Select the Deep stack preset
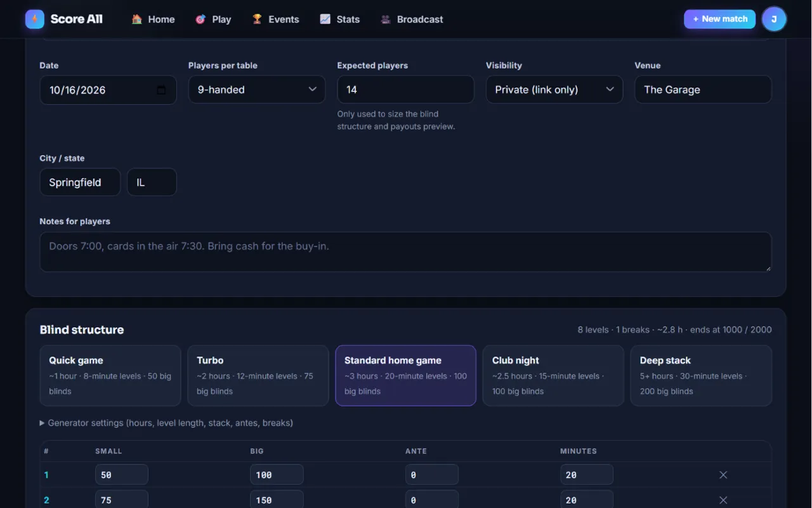 click(701, 375)
